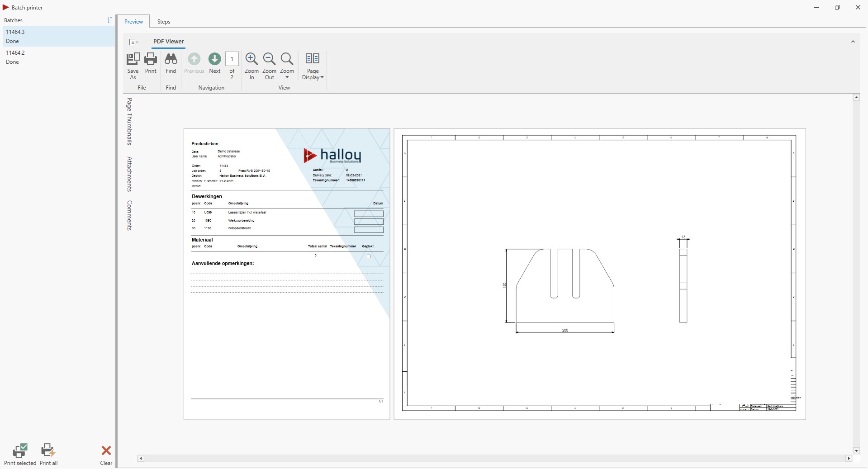The image size is (868, 469).
Task: Click the Batch printer app icon
Action: point(6,7)
